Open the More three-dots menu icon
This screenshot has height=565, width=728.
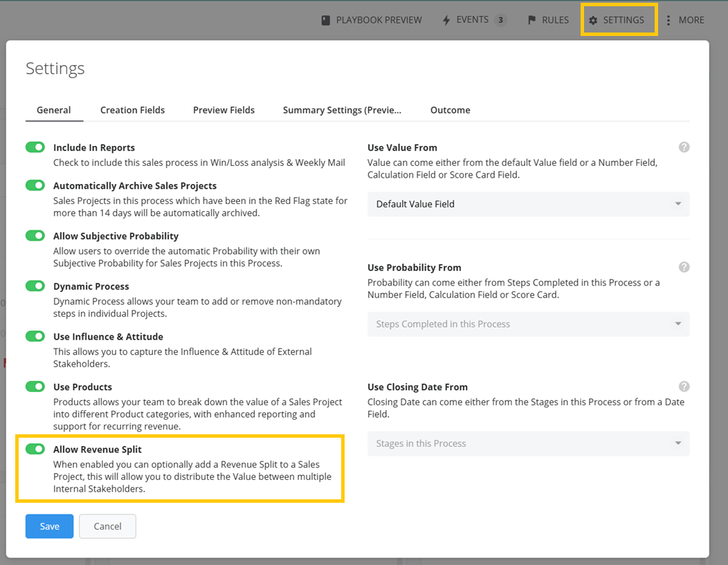[668, 20]
